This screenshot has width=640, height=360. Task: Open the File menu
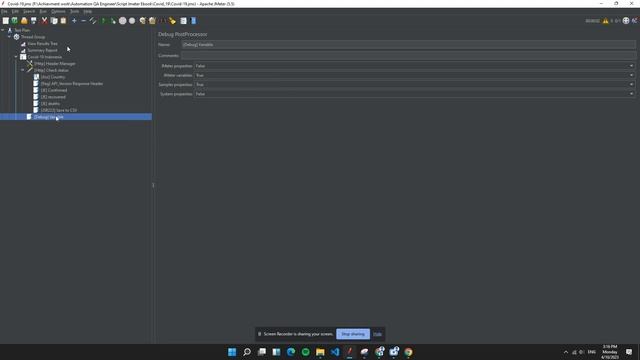[4, 11]
